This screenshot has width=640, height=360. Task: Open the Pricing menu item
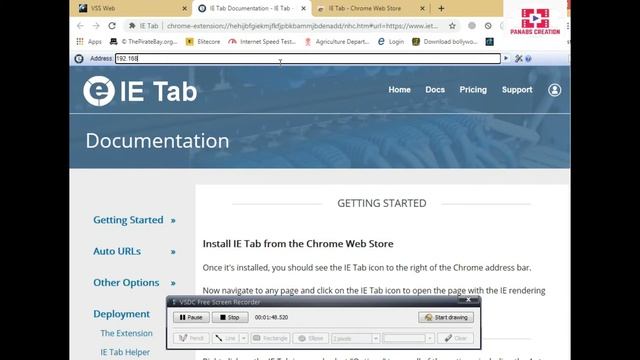click(x=473, y=90)
